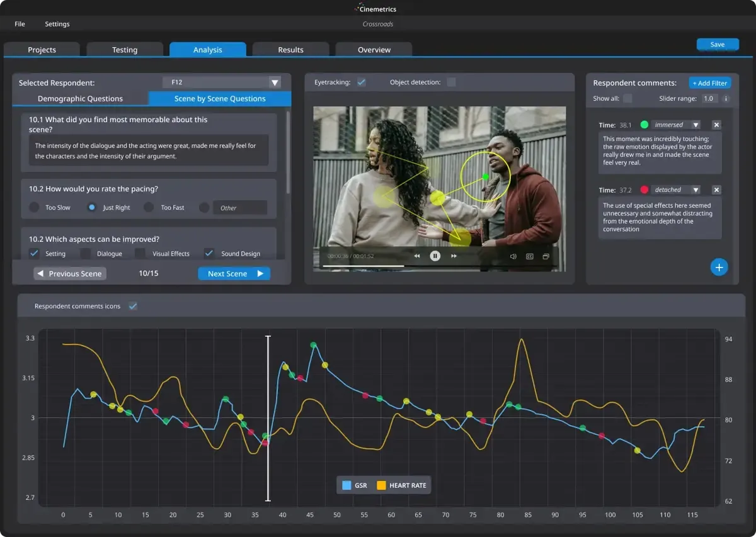The image size is (756, 537).
Task: Click the slider range info icon
Action: [726, 98]
